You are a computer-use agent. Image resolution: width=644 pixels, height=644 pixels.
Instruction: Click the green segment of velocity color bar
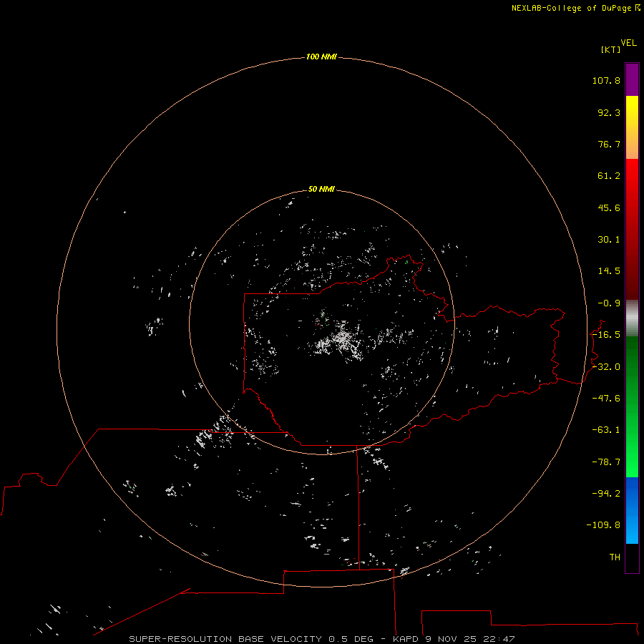[x=632, y=406]
